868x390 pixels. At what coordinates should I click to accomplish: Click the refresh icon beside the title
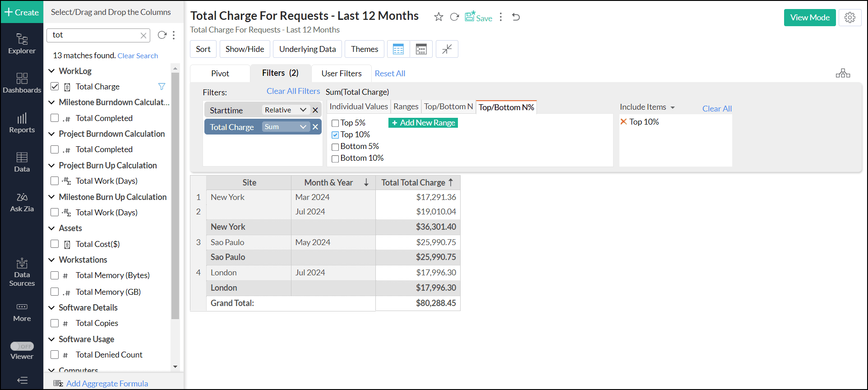[454, 17]
